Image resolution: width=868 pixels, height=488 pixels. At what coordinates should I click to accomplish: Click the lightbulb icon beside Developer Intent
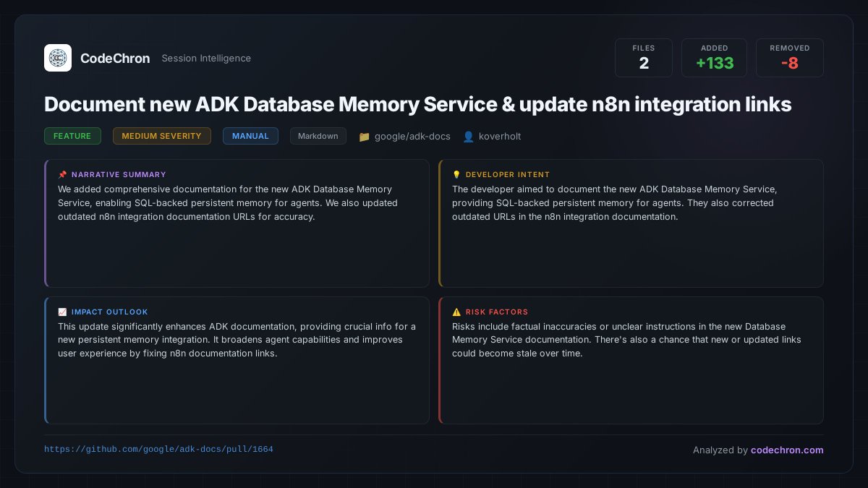456,174
